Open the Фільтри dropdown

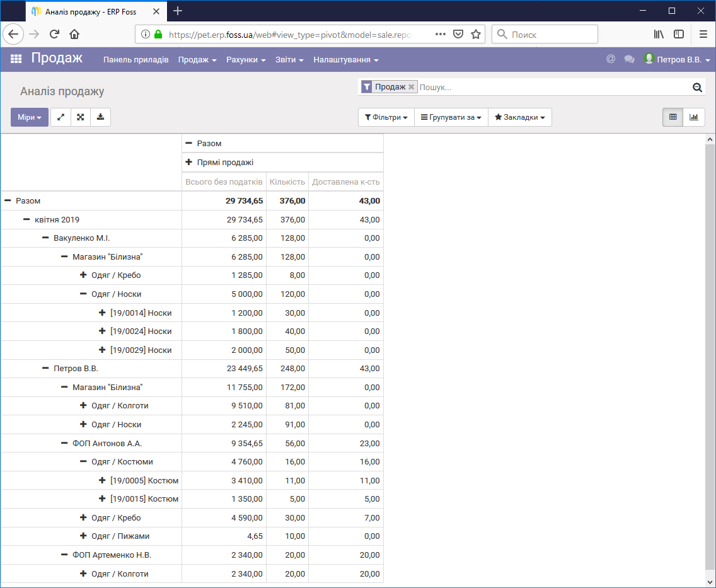[x=386, y=117]
